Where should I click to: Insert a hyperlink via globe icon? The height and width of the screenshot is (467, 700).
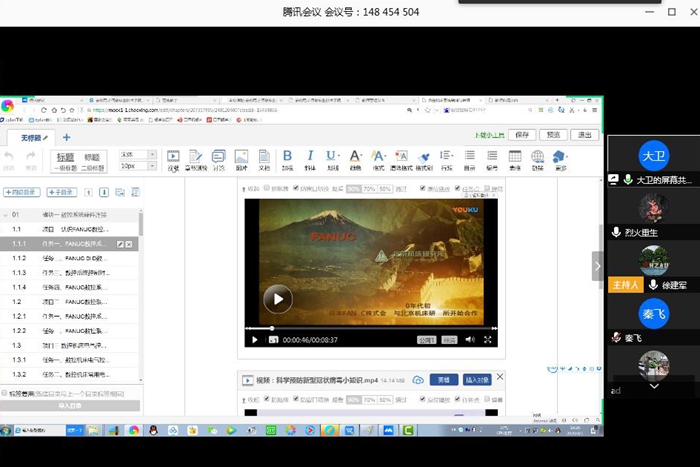click(538, 156)
